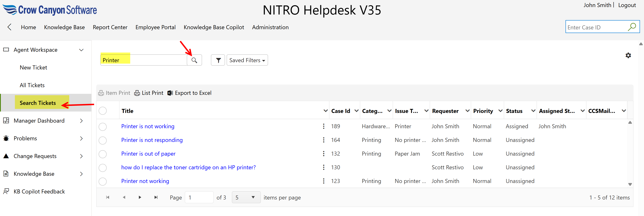Open the filter funnel icon
644x216 pixels.
click(x=218, y=60)
